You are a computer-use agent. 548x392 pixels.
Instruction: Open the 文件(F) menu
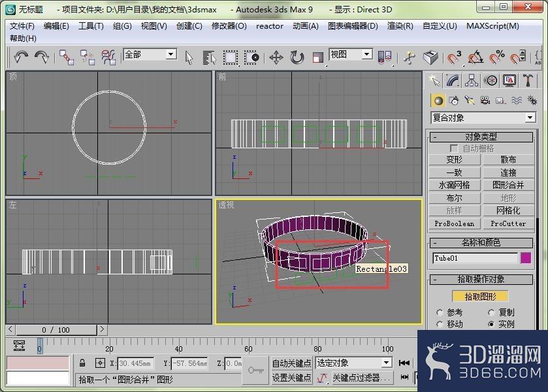[22, 26]
